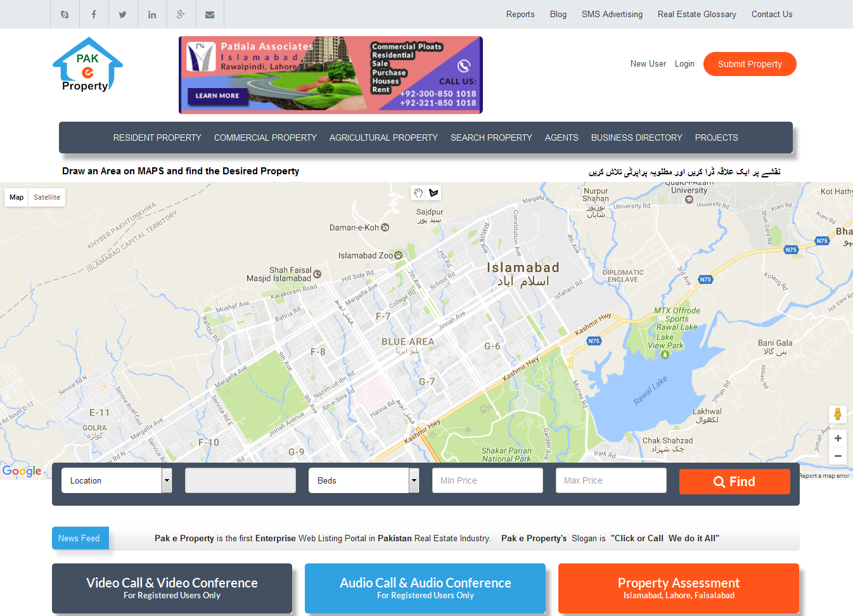This screenshot has height=616, width=853.
Task: Click the New User link
Action: pos(648,64)
